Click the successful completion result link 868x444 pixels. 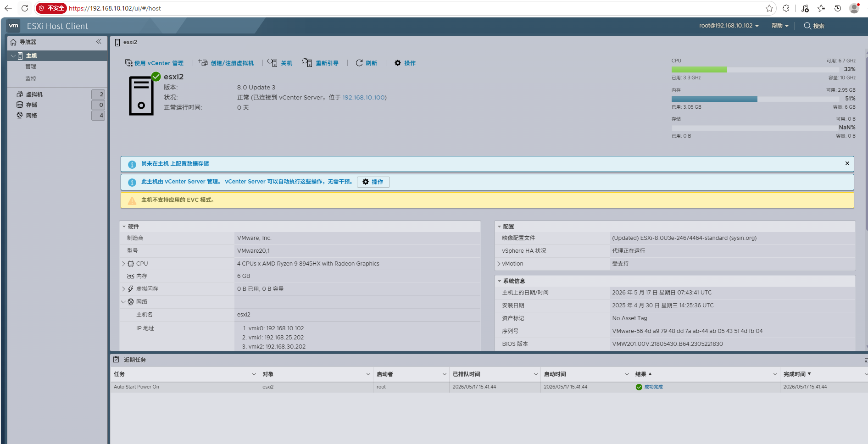pos(653,387)
